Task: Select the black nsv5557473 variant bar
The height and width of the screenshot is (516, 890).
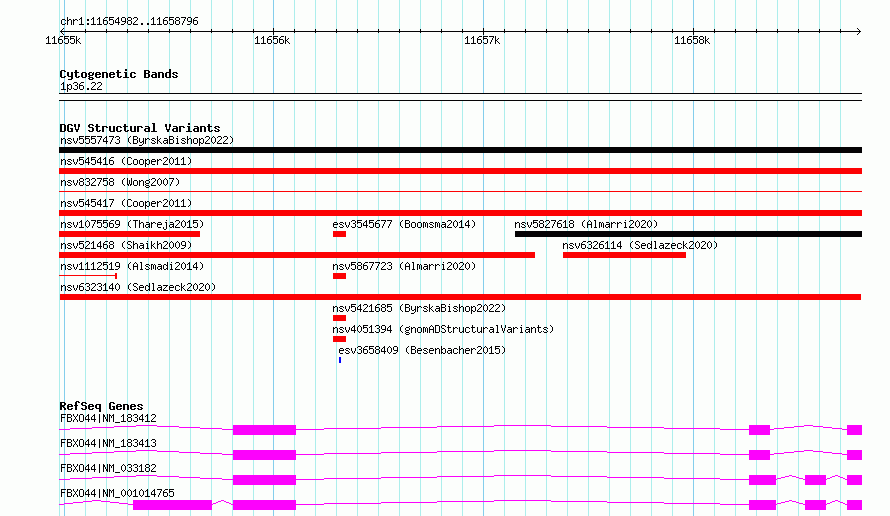Action: 460,150
